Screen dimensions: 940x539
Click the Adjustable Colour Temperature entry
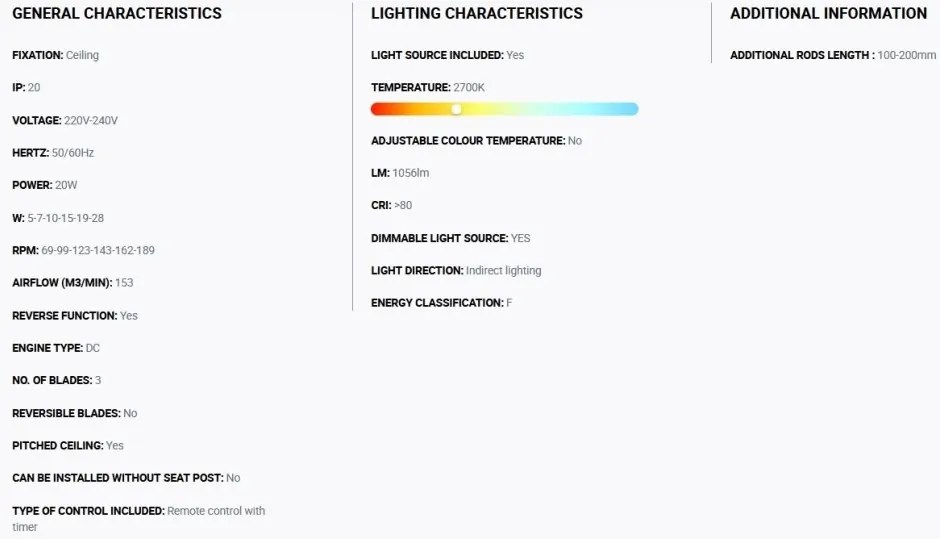(477, 141)
